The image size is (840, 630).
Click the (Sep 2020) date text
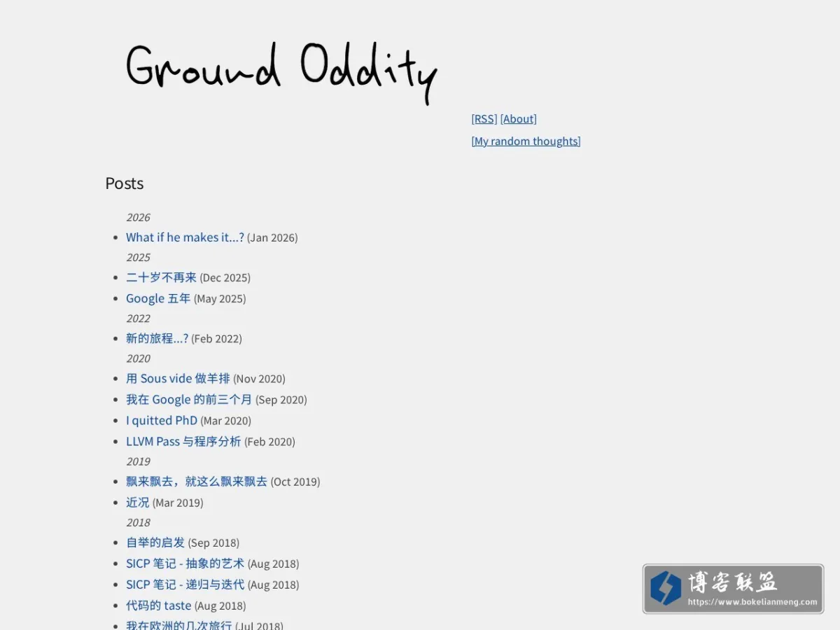(x=281, y=399)
